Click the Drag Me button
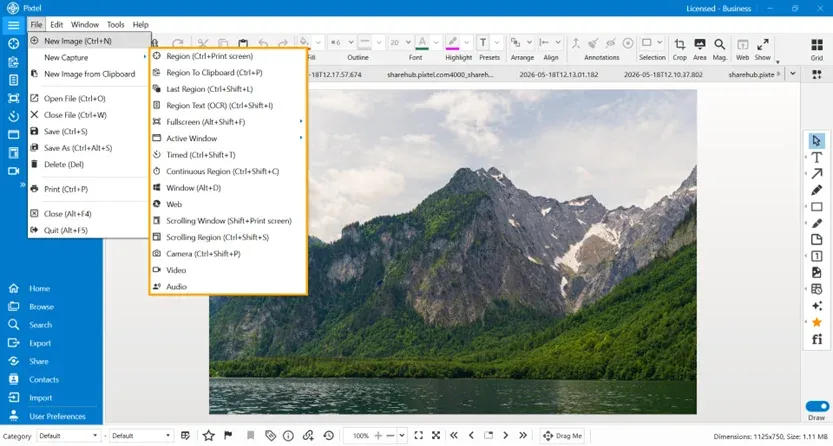Viewport: 833px width, 446px height. point(563,435)
